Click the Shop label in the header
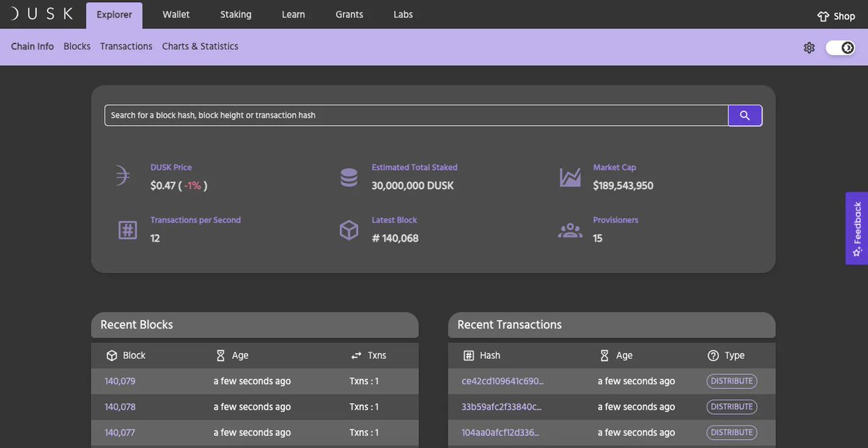 (x=844, y=16)
